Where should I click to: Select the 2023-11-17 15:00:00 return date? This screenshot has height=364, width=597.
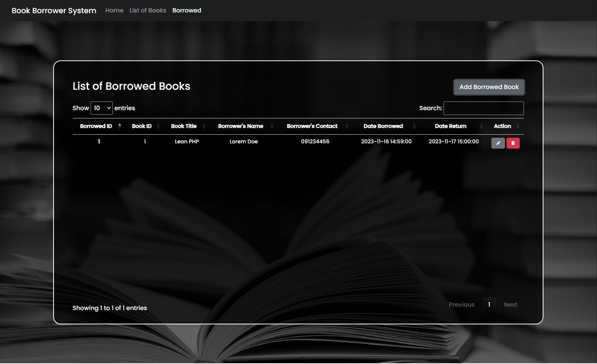pyautogui.click(x=454, y=141)
